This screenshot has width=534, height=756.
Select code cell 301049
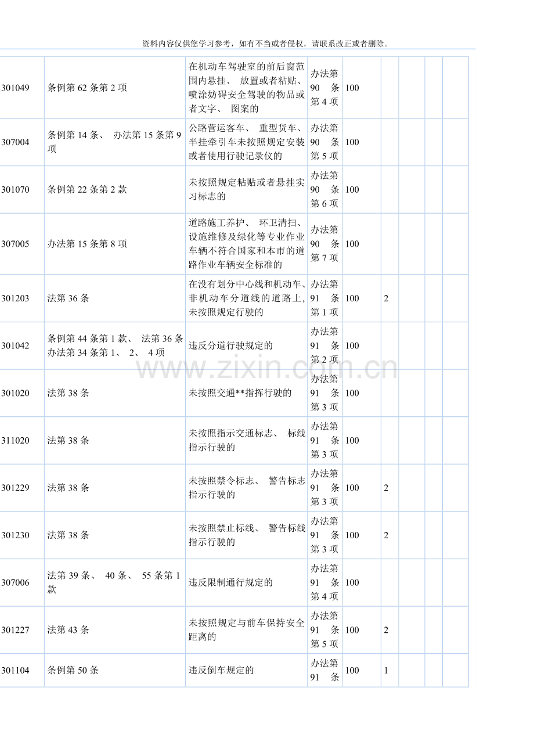[15, 88]
